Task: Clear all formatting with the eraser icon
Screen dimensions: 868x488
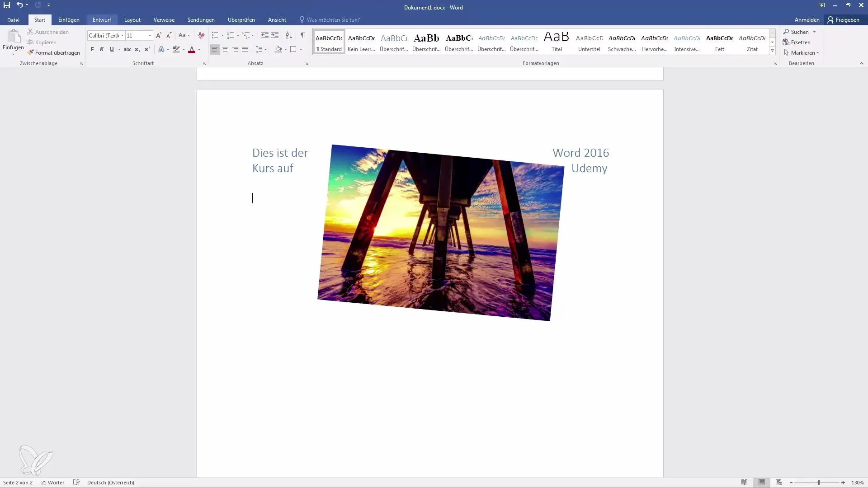Action: pos(201,35)
